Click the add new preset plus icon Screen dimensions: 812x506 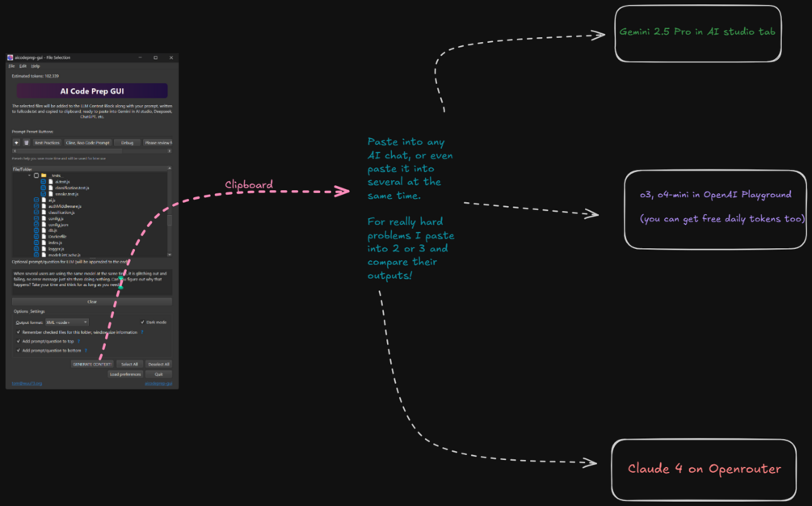click(16, 142)
